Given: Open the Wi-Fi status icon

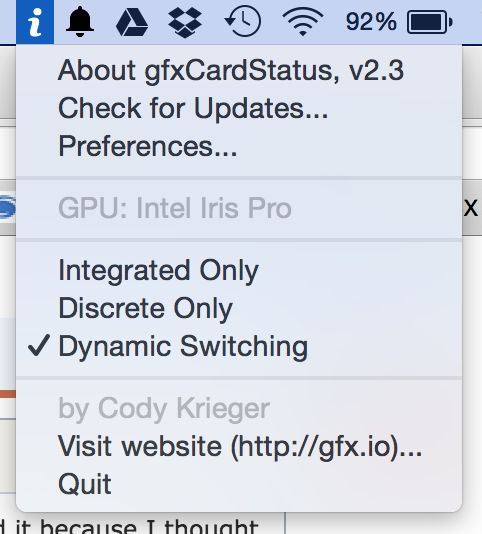Looking at the screenshot, I should pos(303,22).
